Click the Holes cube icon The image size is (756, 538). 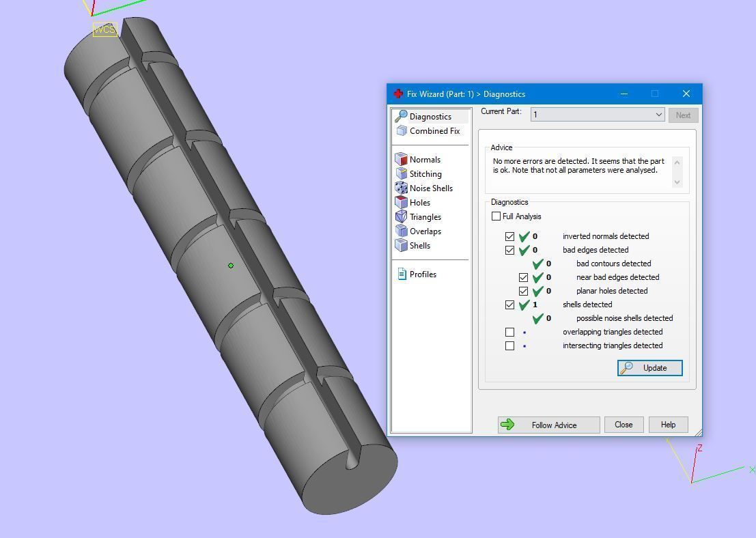[401, 203]
